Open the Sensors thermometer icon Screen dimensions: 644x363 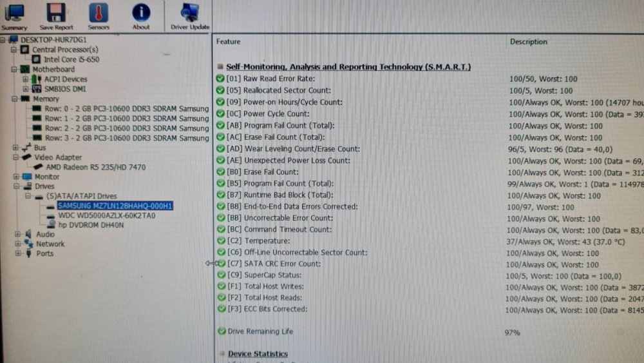tap(99, 15)
